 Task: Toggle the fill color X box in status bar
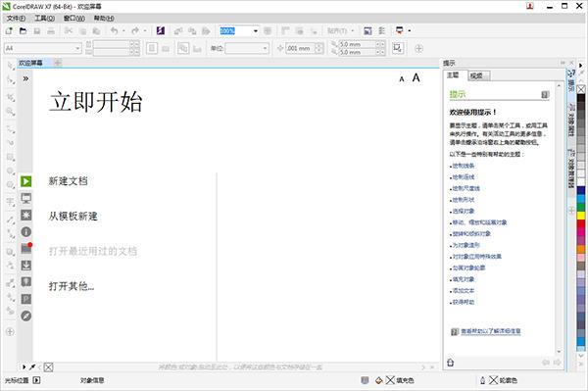[390, 380]
